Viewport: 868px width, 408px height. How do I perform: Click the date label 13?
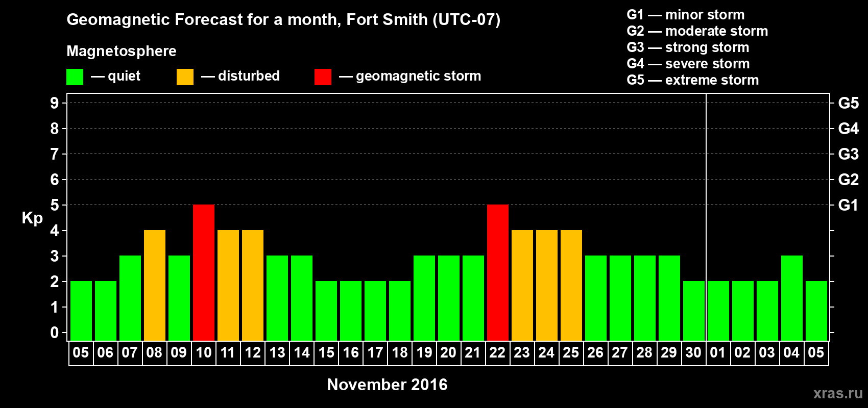pos(277,352)
